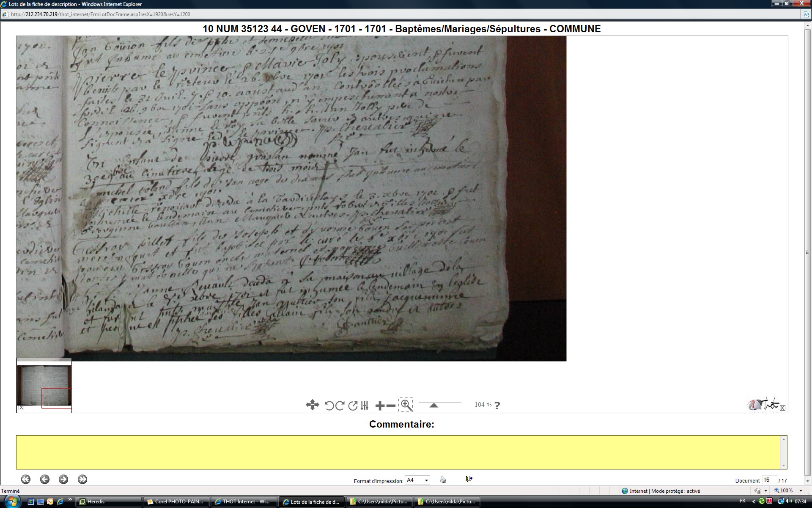Close the thumbnail overview box
The width and height of the screenshot is (812, 508).
point(21,408)
